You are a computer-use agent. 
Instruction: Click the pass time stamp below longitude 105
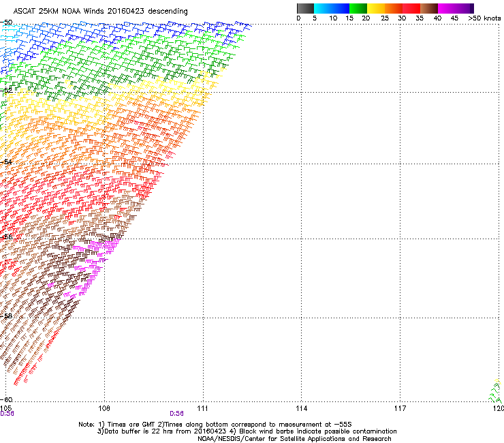(7, 413)
